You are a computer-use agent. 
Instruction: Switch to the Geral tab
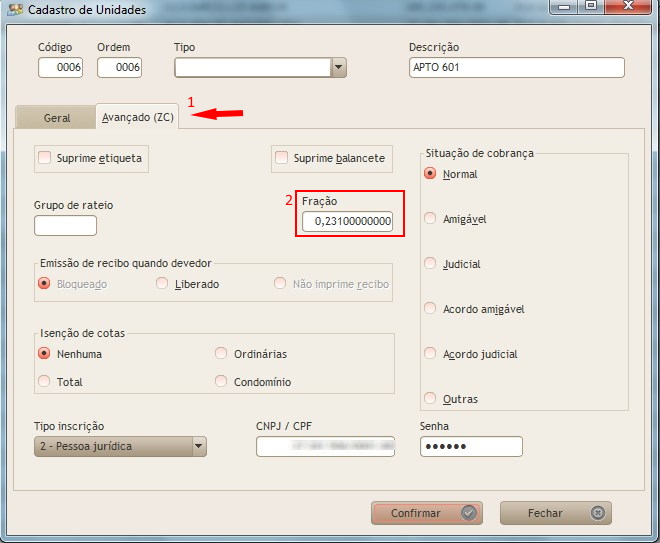pyautogui.click(x=57, y=117)
